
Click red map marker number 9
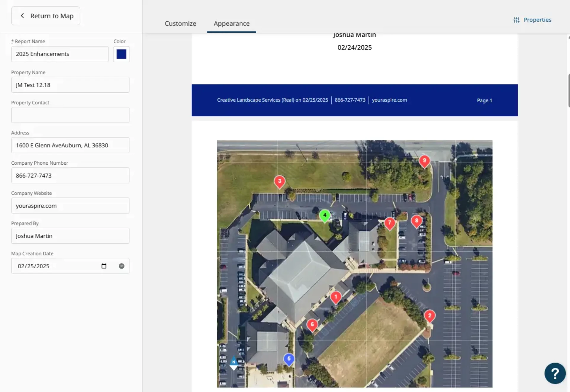pyautogui.click(x=424, y=161)
